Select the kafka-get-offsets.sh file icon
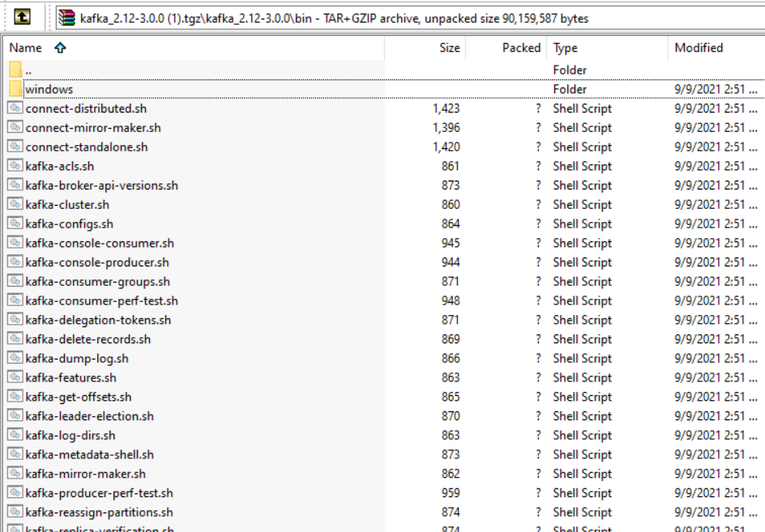The width and height of the screenshot is (765, 532). coord(15,397)
